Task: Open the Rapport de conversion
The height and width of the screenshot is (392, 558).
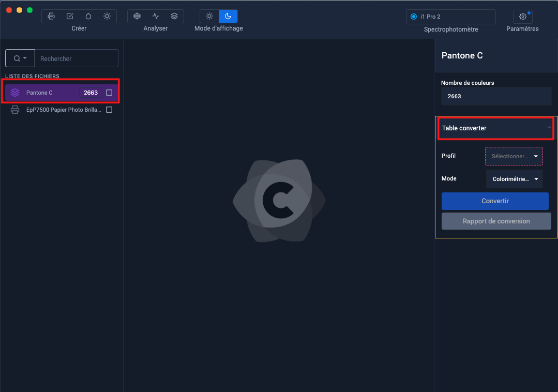Action: [496, 221]
